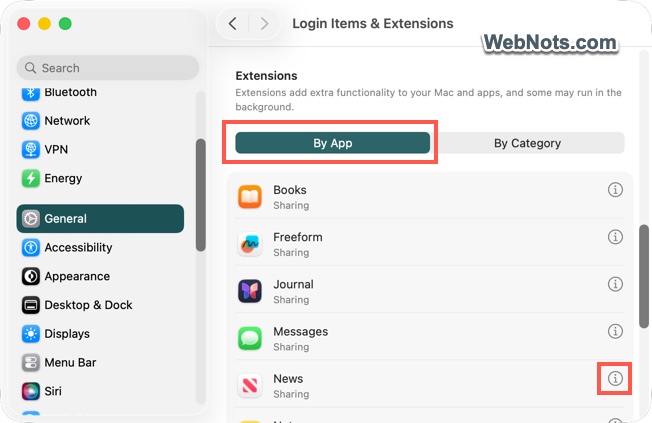The image size is (652, 423).
Task: Open info for Journal extensions
Action: pyautogui.click(x=615, y=284)
